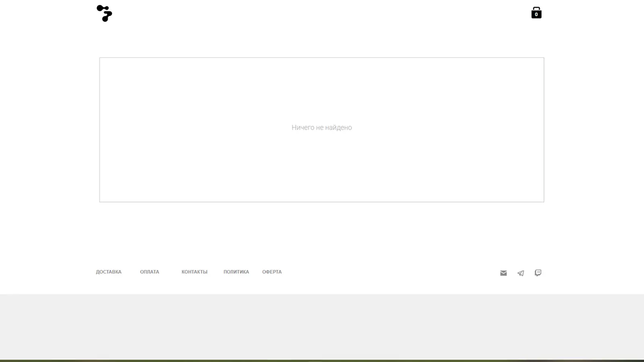
Task: Go to the ОПЛАТА page
Action: pos(149,272)
